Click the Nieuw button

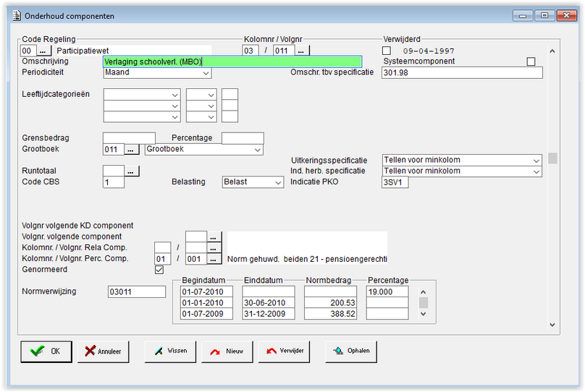point(227,351)
